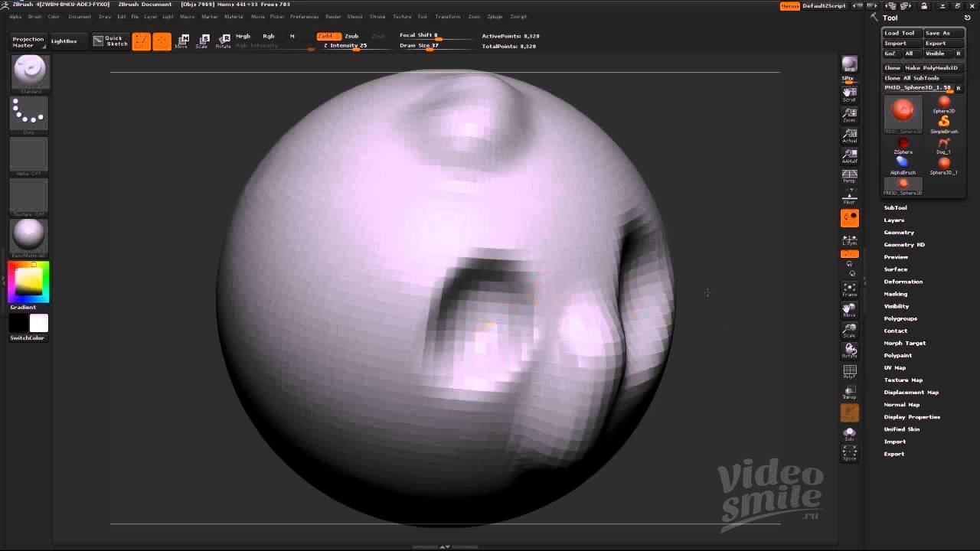Click the Make PolyMesh3D button
The image size is (980, 551).
[930, 68]
